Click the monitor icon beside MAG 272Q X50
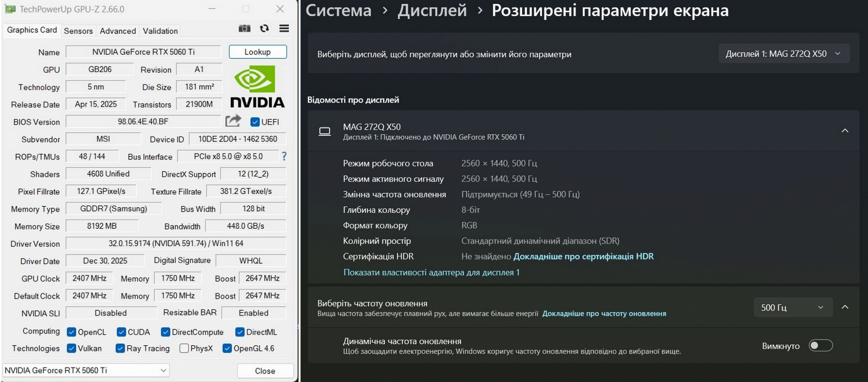 (324, 131)
